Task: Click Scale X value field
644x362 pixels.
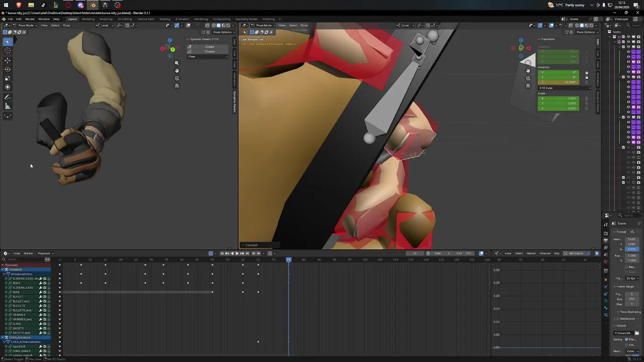Action: click(x=558, y=99)
